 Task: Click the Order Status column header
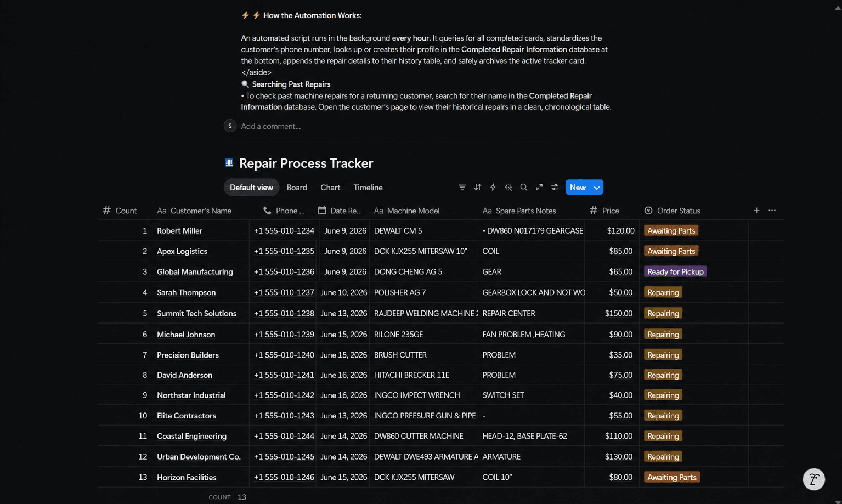pos(673,211)
